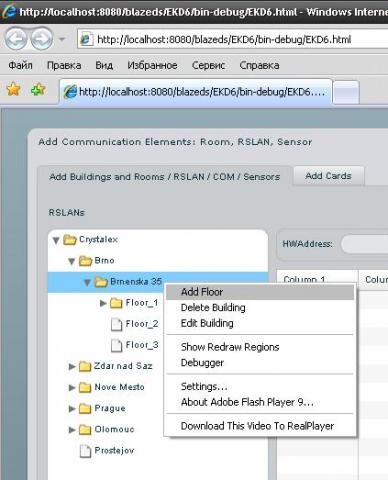
Task: Select the Prostejov tree label
Action: point(114,451)
